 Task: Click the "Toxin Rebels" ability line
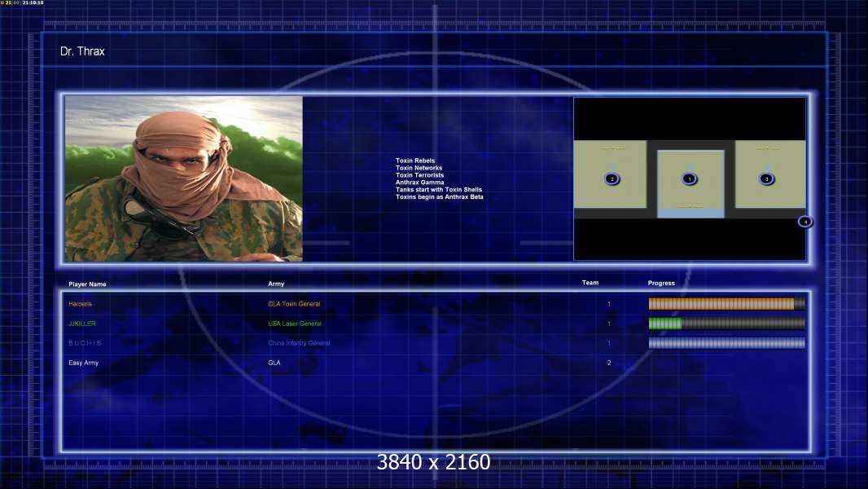pyautogui.click(x=415, y=161)
